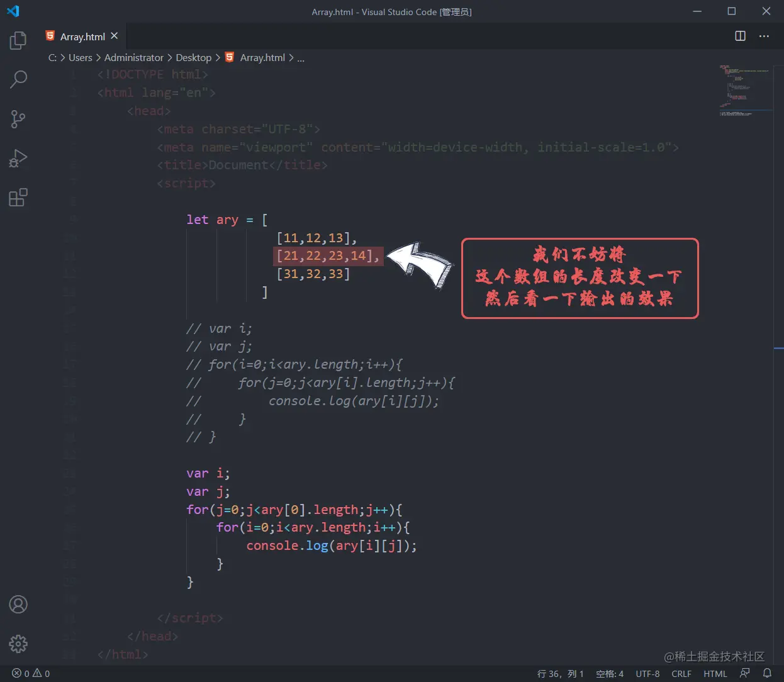
Task: Click the 'var j;' uncommented line
Action: (208, 491)
